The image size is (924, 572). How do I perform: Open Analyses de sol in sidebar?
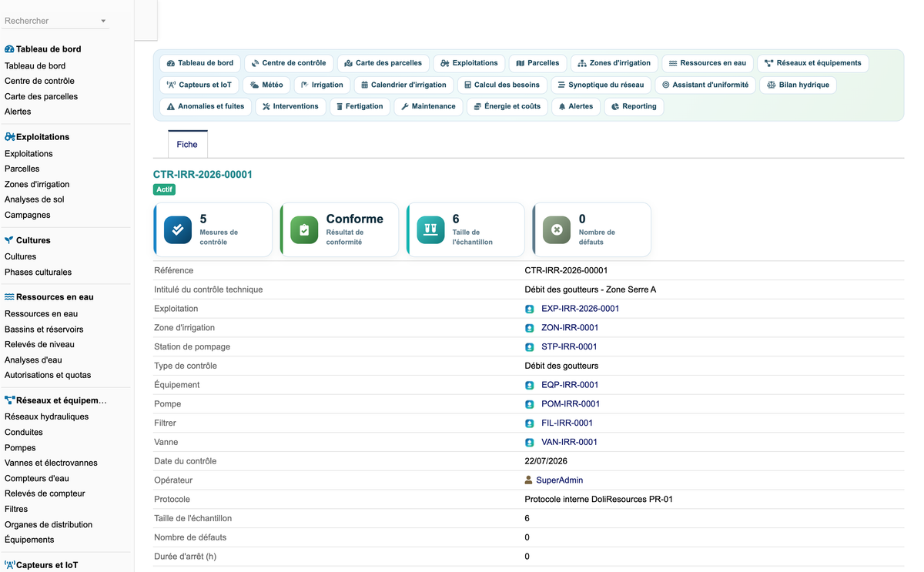(35, 199)
